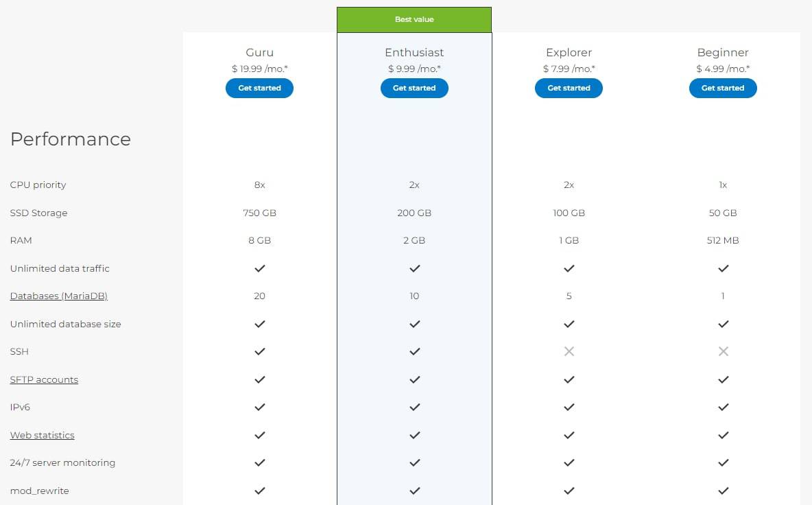The image size is (812, 505).
Task: Follow the SFTP accounts link
Action: 44,379
